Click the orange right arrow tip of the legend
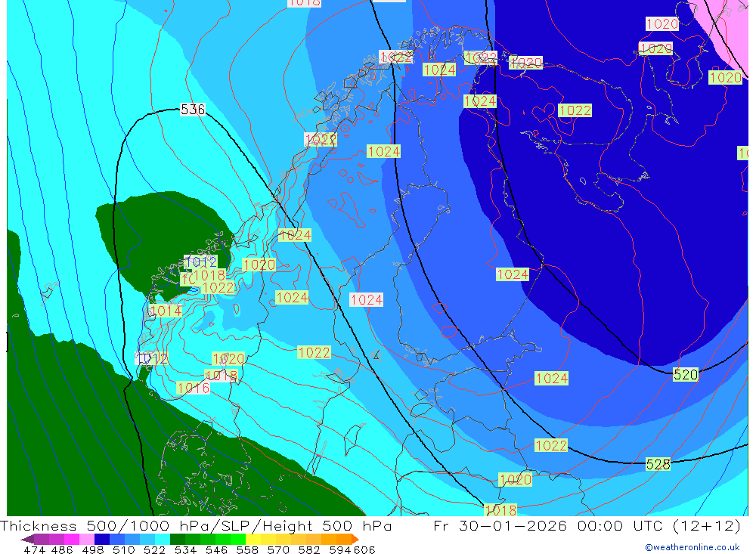The image size is (756, 554). 355,539
